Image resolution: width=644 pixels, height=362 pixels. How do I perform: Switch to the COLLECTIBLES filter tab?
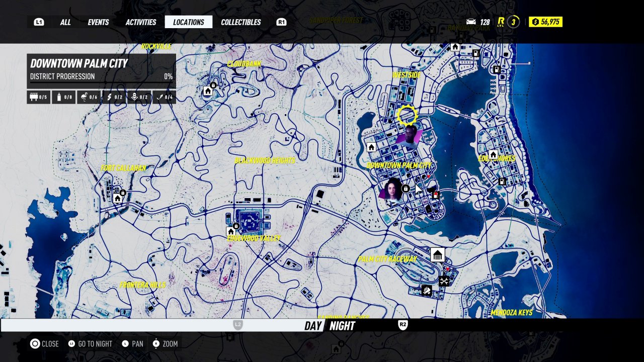[241, 22]
